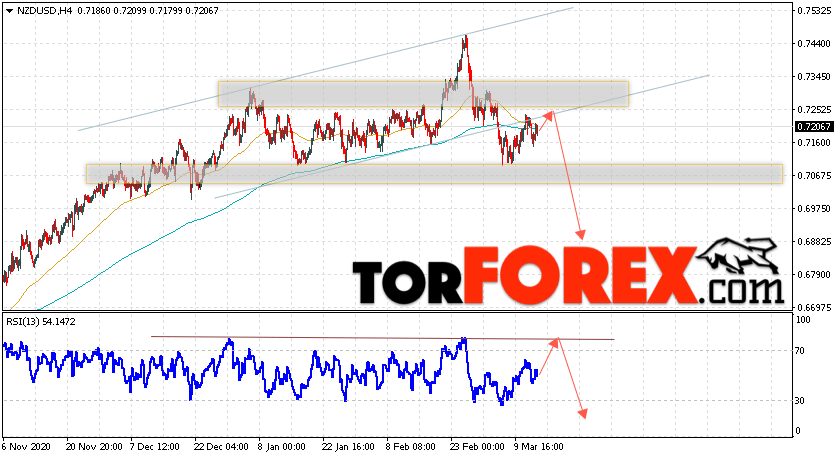
Task: Select price axis value 0.66975
Action: point(814,308)
